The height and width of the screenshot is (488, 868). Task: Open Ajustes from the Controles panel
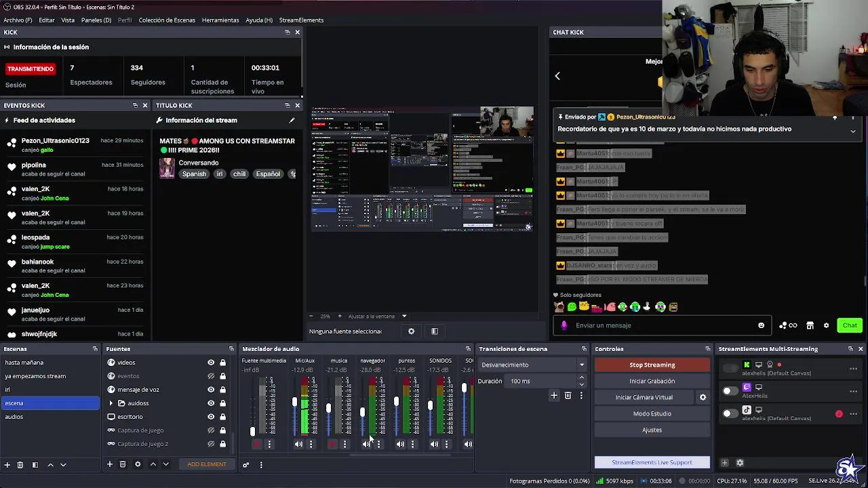[x=652, y=430]
